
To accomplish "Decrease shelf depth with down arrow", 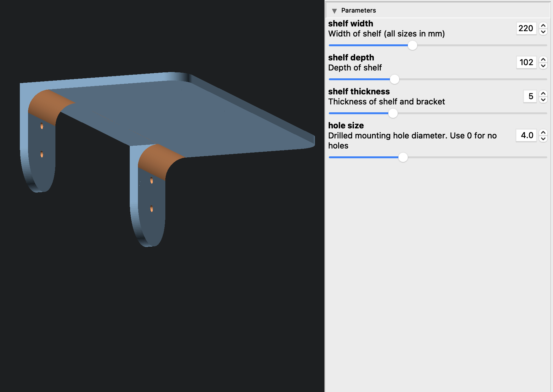I will (543, 66).
